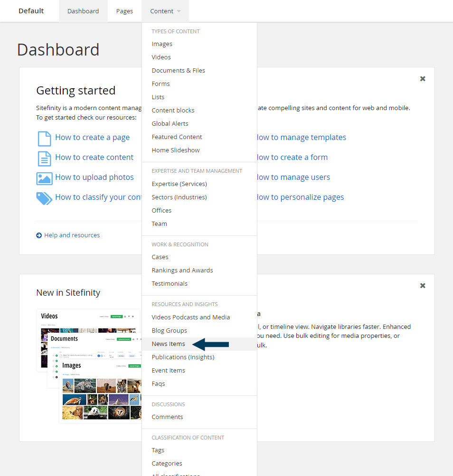
Task: Open the Pages tab
Action: [124, 11]
